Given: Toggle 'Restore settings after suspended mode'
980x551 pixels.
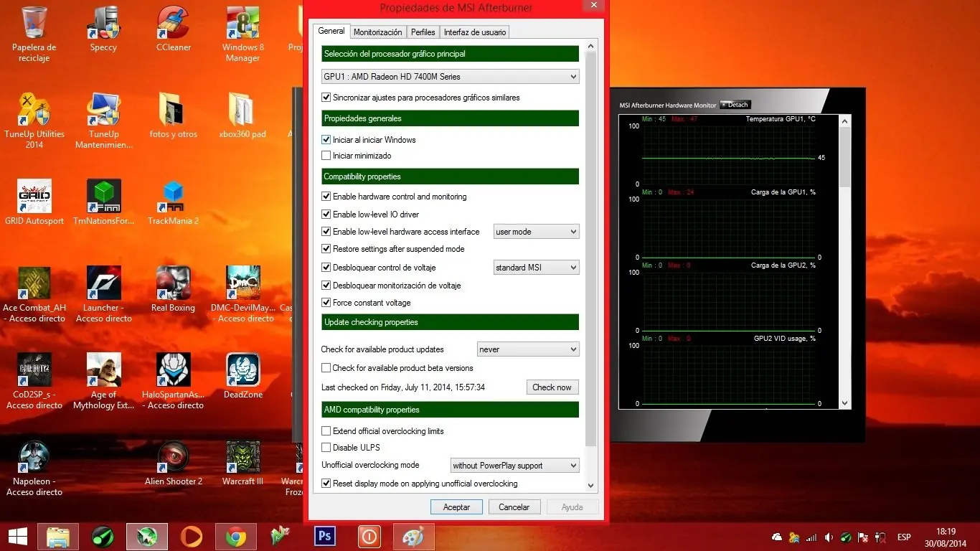Looking at the screenshot, I should (326, 249).
